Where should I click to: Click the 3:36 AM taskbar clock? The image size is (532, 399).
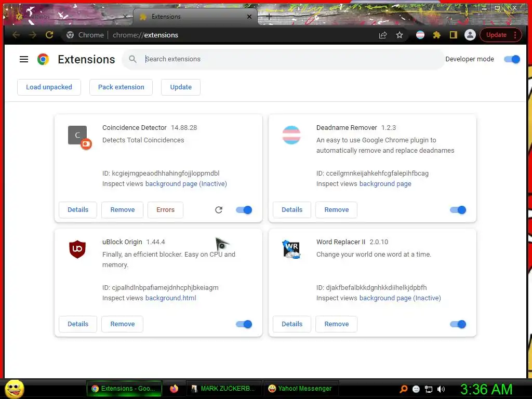tap(486, 389)
